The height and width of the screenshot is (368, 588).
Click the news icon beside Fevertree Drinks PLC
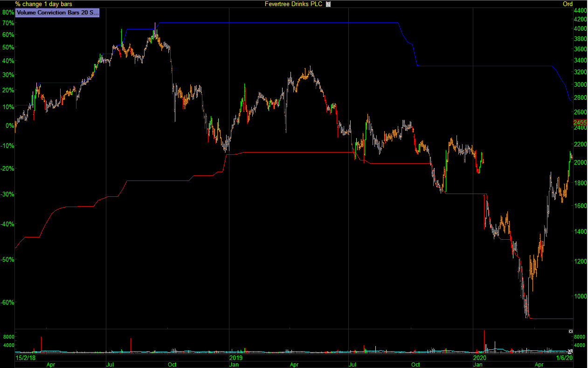point(328,4)
